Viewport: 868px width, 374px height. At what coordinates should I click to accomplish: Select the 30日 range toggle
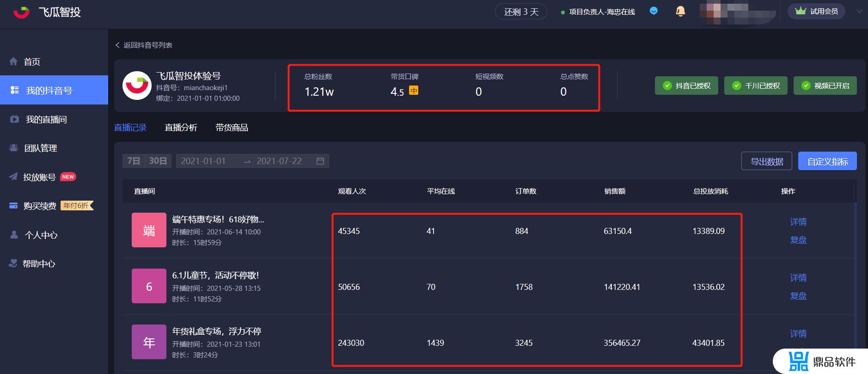tap(158, 161)
